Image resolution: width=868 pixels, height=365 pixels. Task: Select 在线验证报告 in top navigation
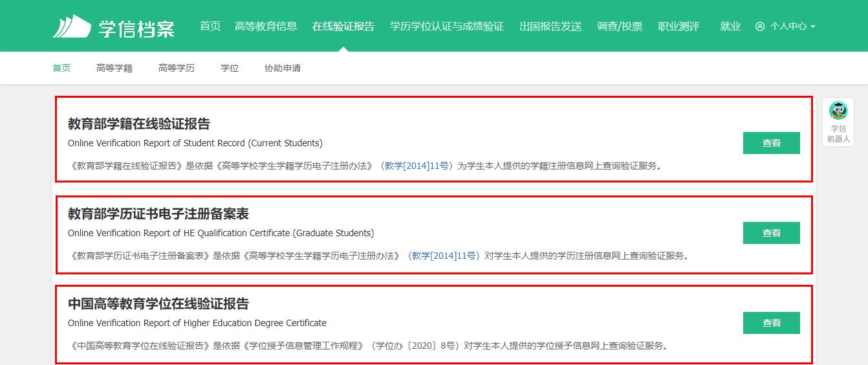pos(343,27)
